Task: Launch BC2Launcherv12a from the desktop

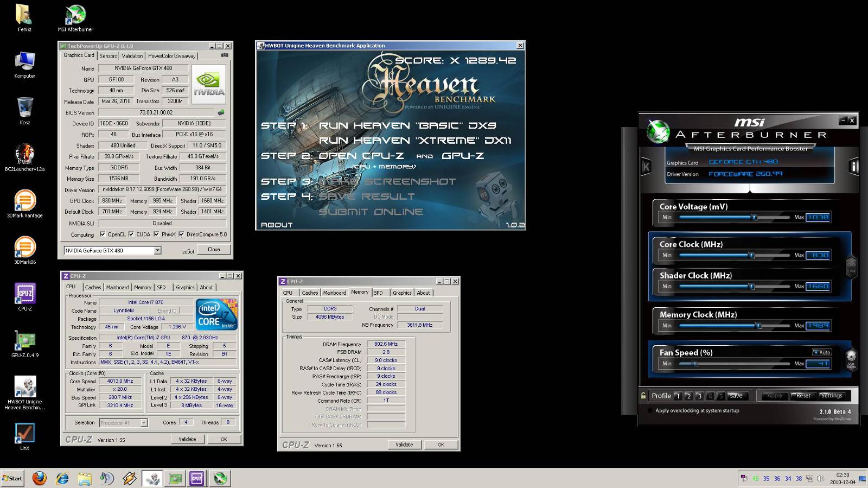Action: (24, 157)
